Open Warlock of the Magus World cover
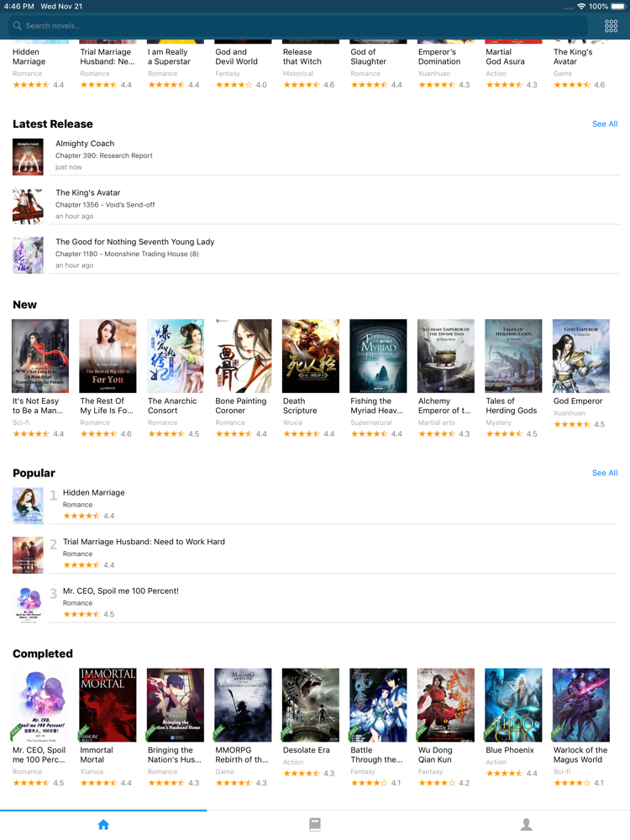This screenshot has height=840, width=630. click(580, 705)
